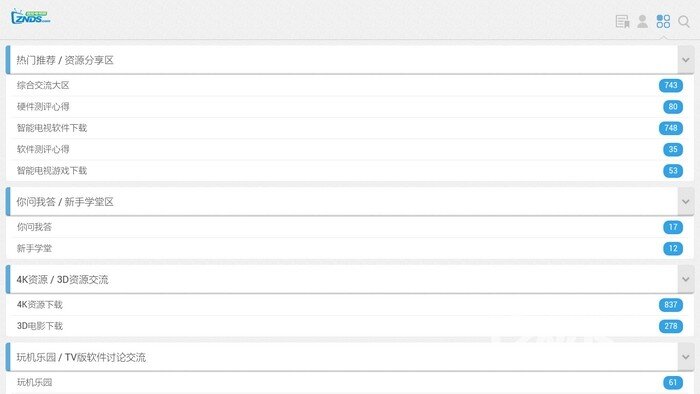Viewport: 700px width, 394px height.
Task: Open the post list icon in header
Action: click(622, 21)
